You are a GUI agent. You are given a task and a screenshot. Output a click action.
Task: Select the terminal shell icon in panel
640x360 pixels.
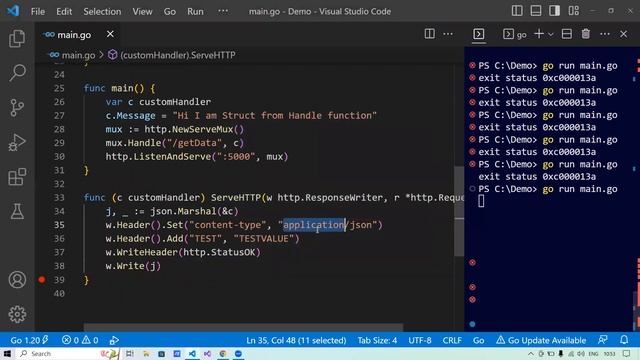click(479, 34)
